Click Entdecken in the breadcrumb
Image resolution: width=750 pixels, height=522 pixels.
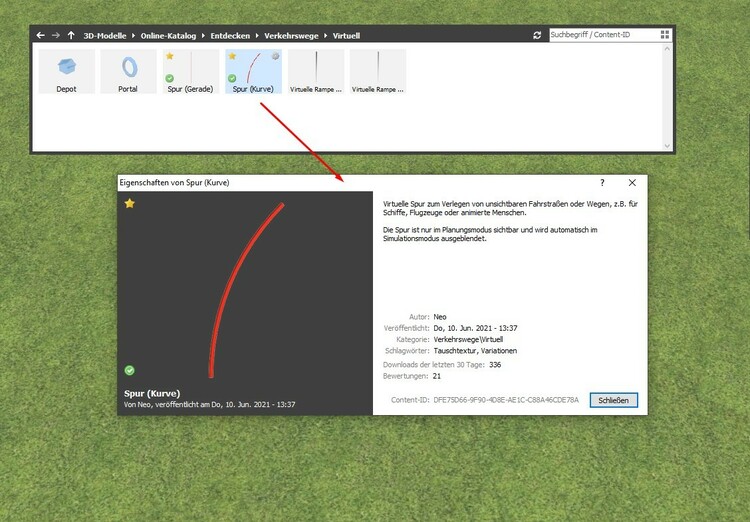pyautogui.click(x=230, y=36)
